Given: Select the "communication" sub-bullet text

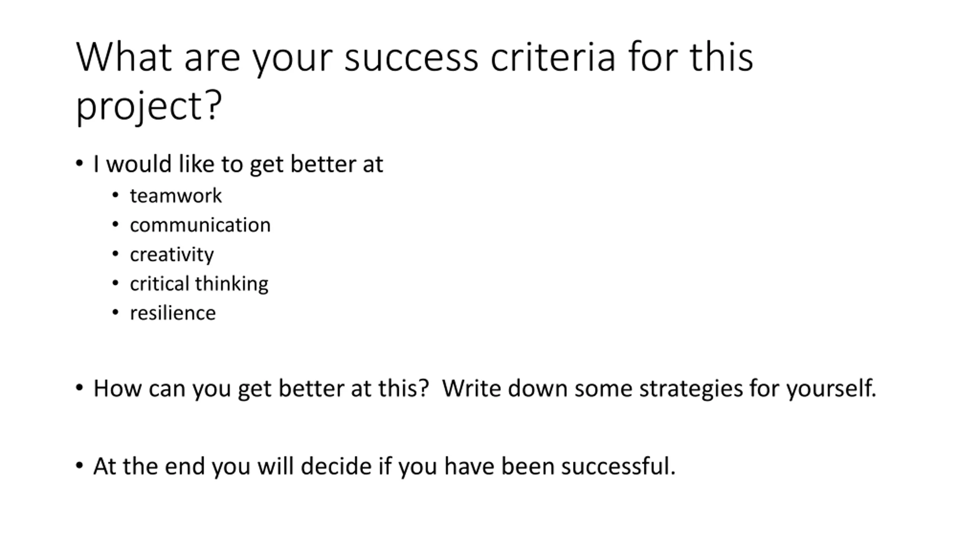Looking at the screenshot, I should (x=200, y=225).
